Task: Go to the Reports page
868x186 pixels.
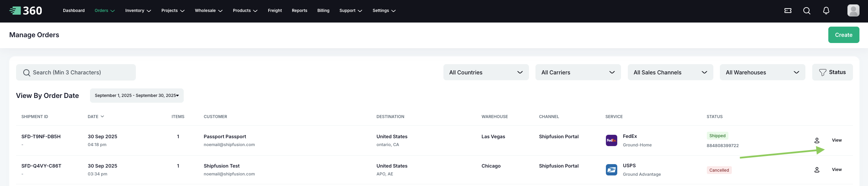Action: 299,11
